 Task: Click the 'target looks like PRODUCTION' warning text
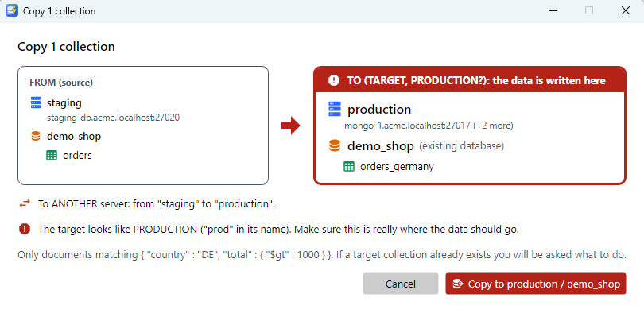point(278,230)
